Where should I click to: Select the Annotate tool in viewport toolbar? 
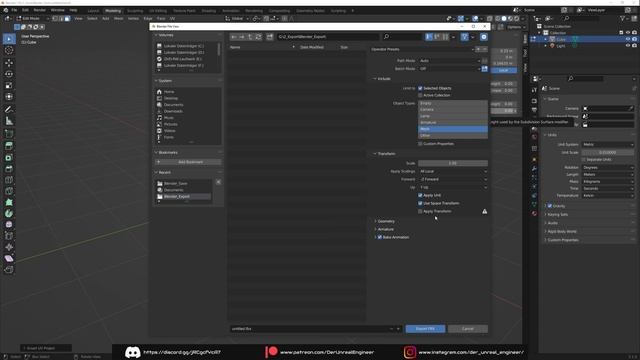[x=9, y=109]
